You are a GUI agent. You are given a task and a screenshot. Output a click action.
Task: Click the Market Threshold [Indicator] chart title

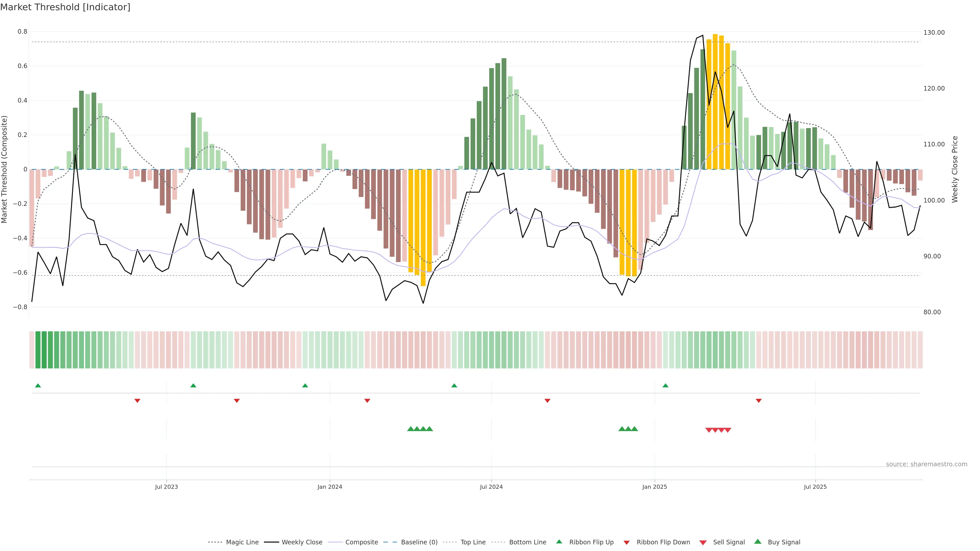point(65,7)
